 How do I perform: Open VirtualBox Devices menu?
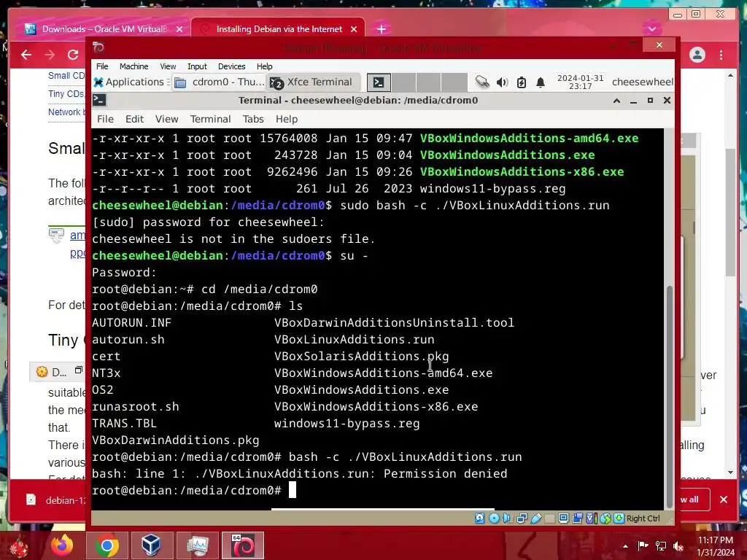click(x=231, y=66)
